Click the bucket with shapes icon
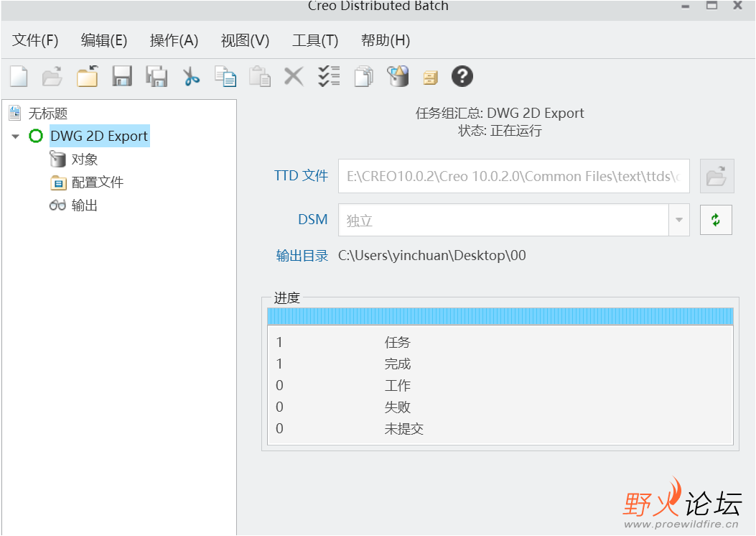Image resolution: width=756 pixels, height=536 pixels. click(x=398, y=76)
